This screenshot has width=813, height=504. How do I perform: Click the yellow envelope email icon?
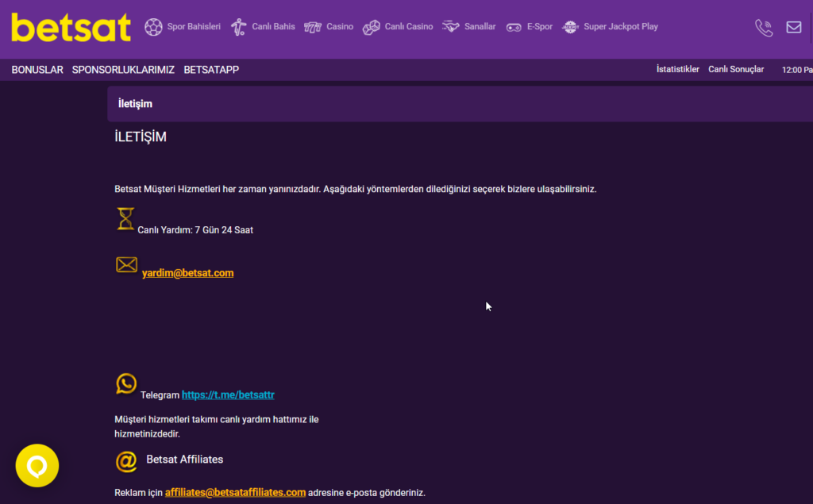[x=126, y=265]
